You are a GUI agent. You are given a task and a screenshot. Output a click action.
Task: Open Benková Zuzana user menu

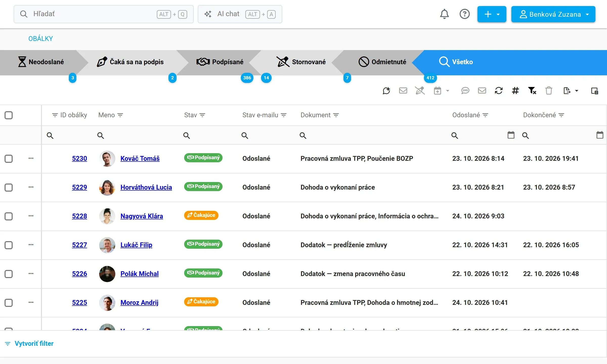(553, 14)
